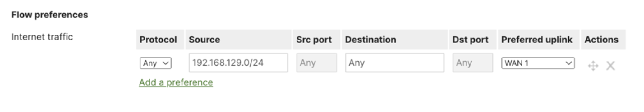644x112 pixels.
Task: Click the Flow preferences section heading
Action: coord(50,15)
